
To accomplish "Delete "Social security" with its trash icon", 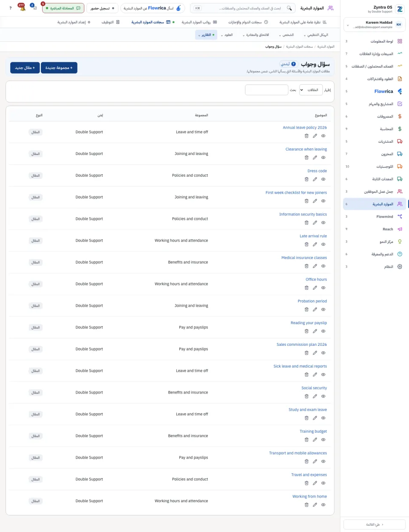I will (x=306, y=396).
